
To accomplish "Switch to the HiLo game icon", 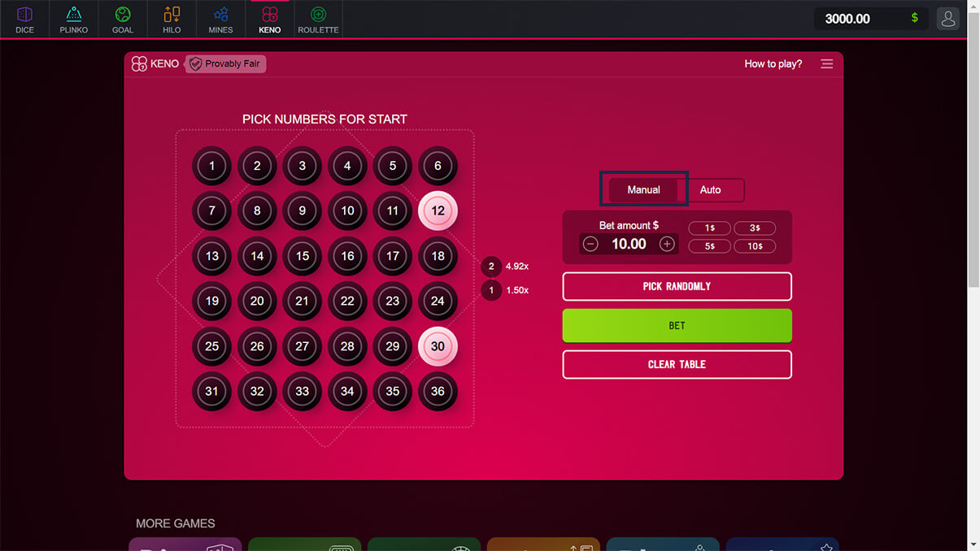I will tap(172, 19).
